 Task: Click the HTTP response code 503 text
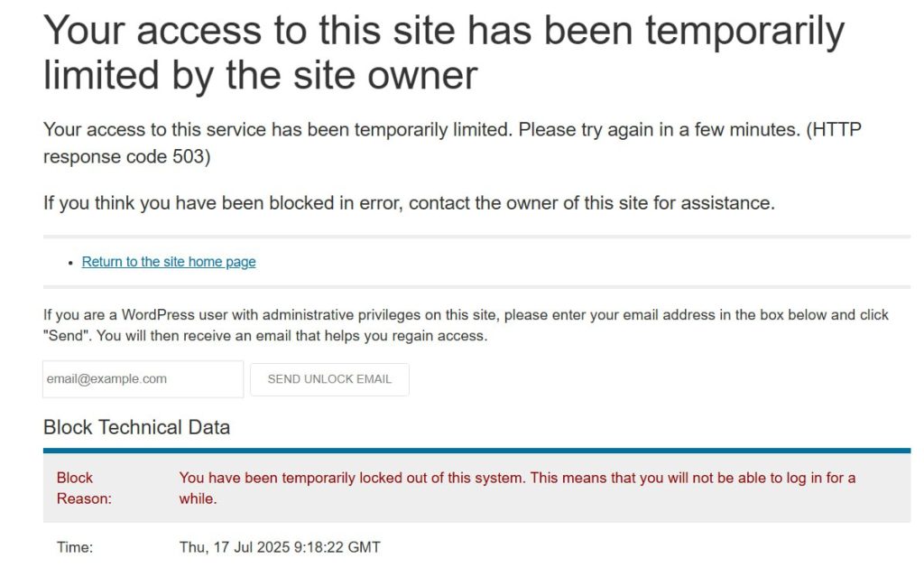point(452,143)
